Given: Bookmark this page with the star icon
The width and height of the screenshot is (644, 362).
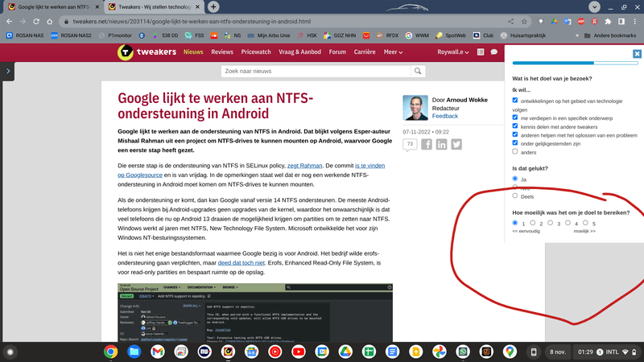Looking at the screenshot, I should 524,22.
